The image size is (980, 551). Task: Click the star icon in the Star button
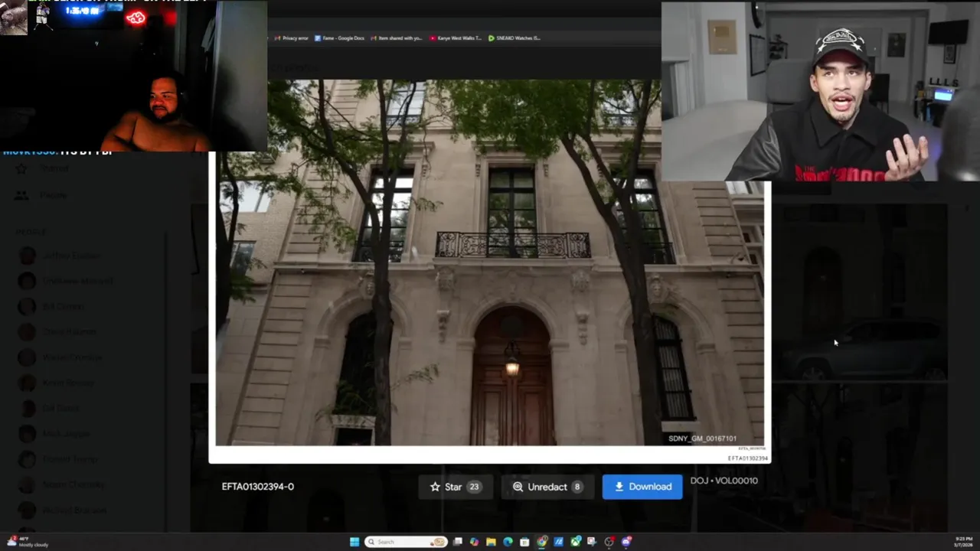435,487
